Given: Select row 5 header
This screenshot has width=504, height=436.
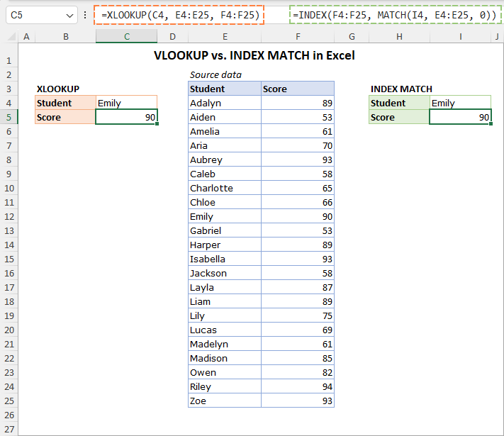Looking at the screenshot, I should [9, 118].
